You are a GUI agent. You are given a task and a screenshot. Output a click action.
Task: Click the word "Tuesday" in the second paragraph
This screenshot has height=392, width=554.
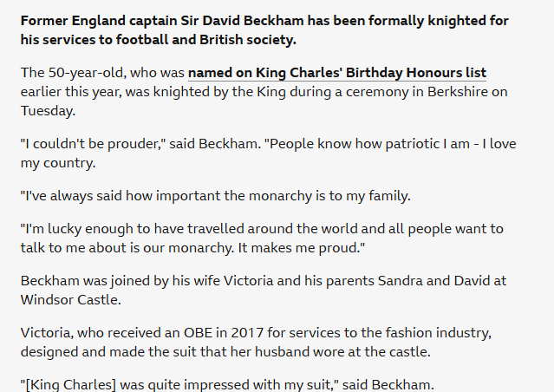coord(48,111)
